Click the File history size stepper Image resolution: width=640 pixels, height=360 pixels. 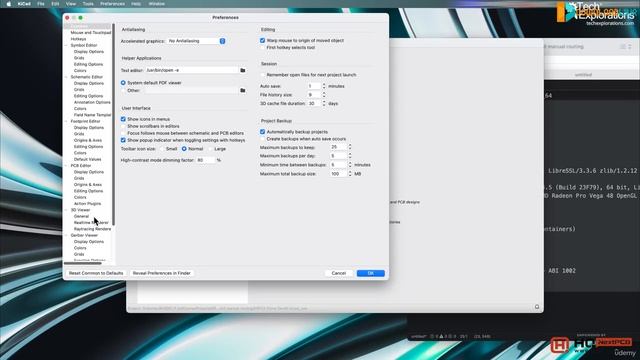324,95
